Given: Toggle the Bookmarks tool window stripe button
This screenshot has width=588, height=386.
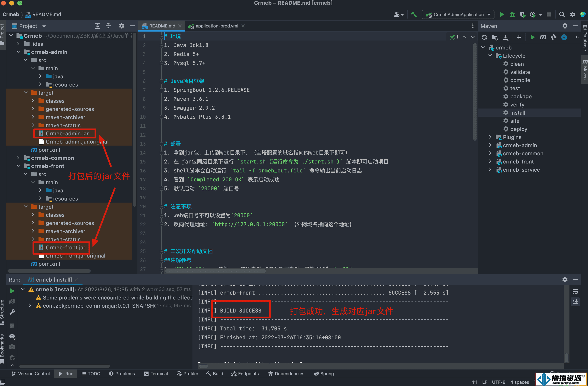Looking at the screenshot, I should [x=2, y=349].
